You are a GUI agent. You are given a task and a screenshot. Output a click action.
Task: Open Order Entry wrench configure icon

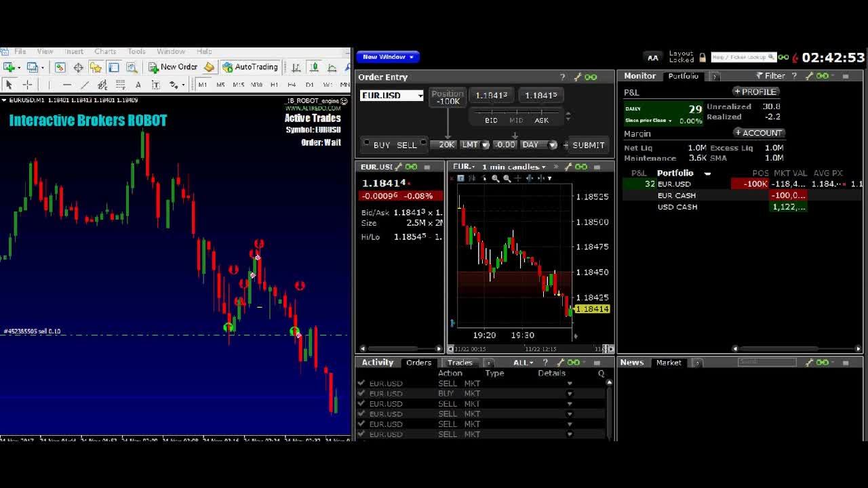click(577, 77)
